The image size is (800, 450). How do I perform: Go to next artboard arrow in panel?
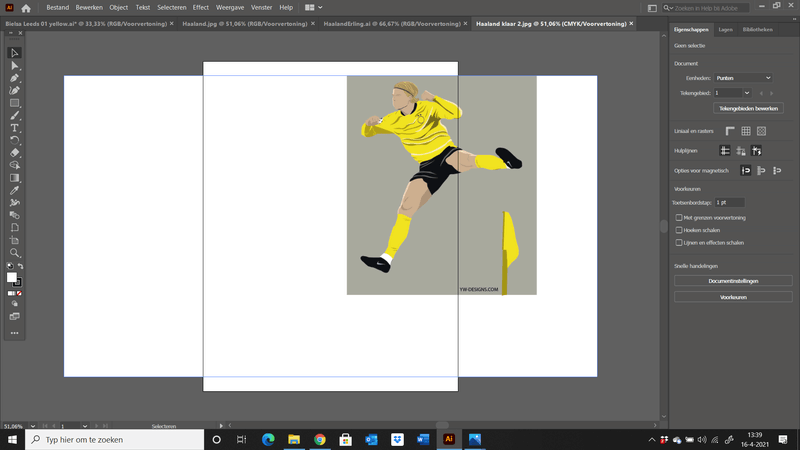pos(771,93)
